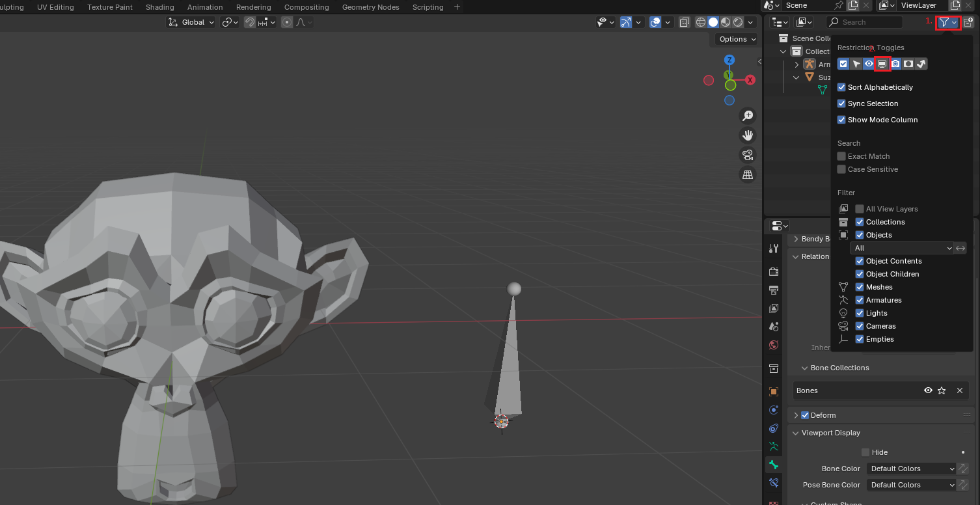Click the pan hand gizmo in viewport
Viewport: 980px width, 505px height.
pos(748,135)
